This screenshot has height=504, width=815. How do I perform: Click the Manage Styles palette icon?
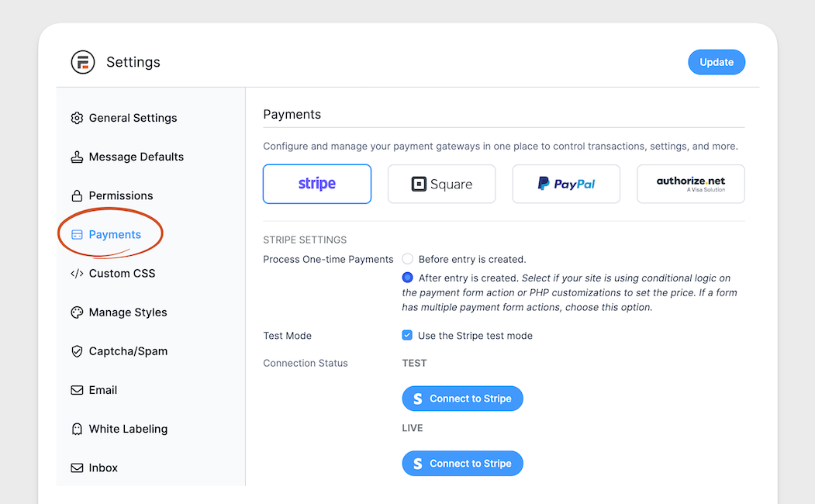(77, 312)
